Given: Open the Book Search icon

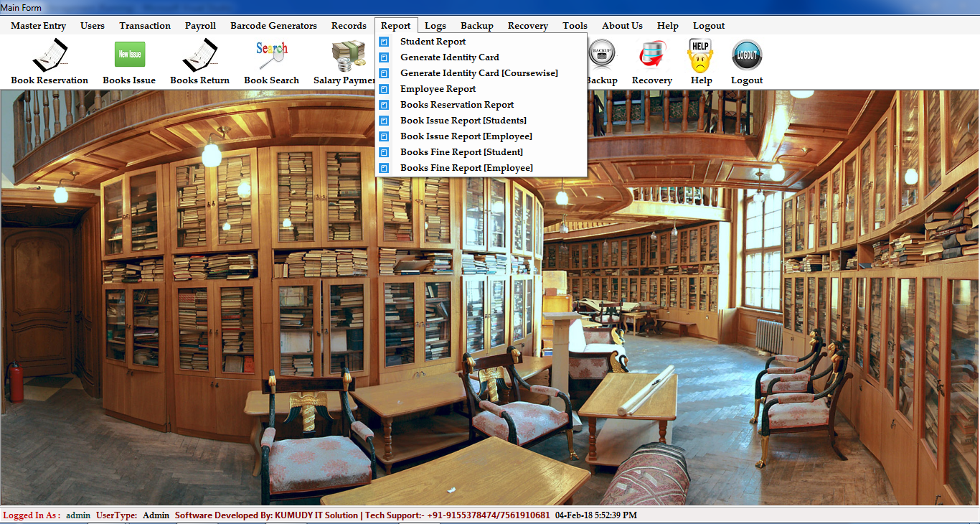Looking at the screenshot, I should point(271,55).
